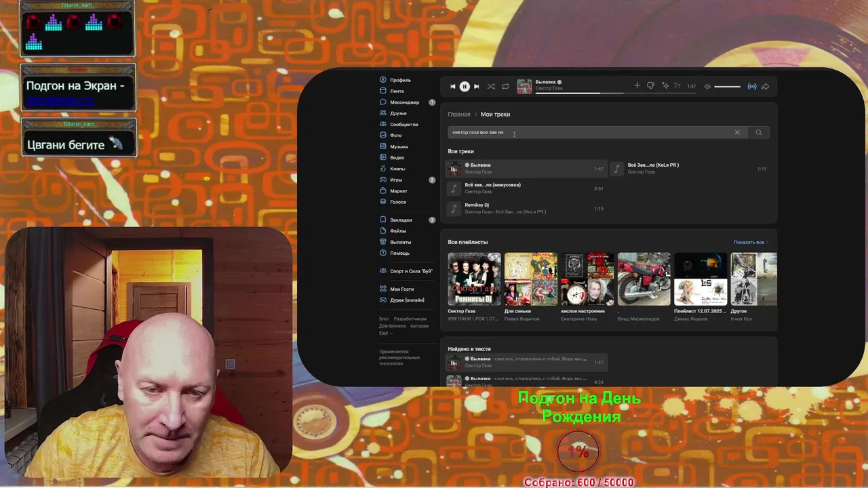Play the 4:24 Вылазка under Найдено в тексте
The height and width of the screenshot is (488, 868).
[x=526, y=382]
